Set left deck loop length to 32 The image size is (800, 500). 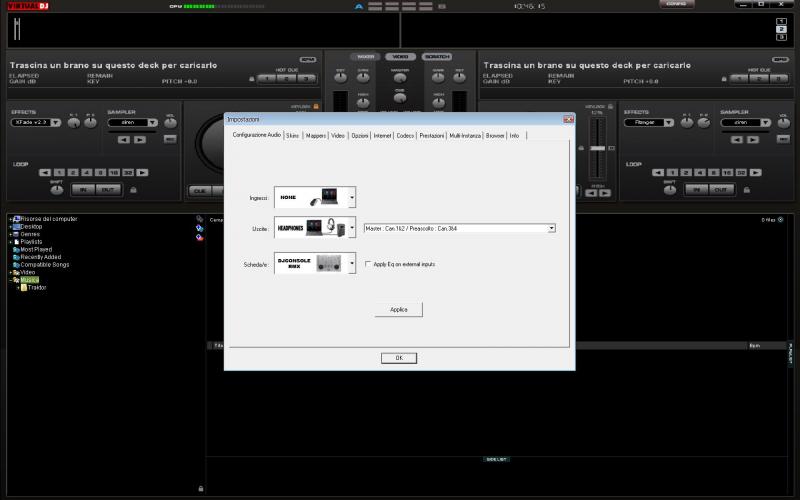pos(128,172)
